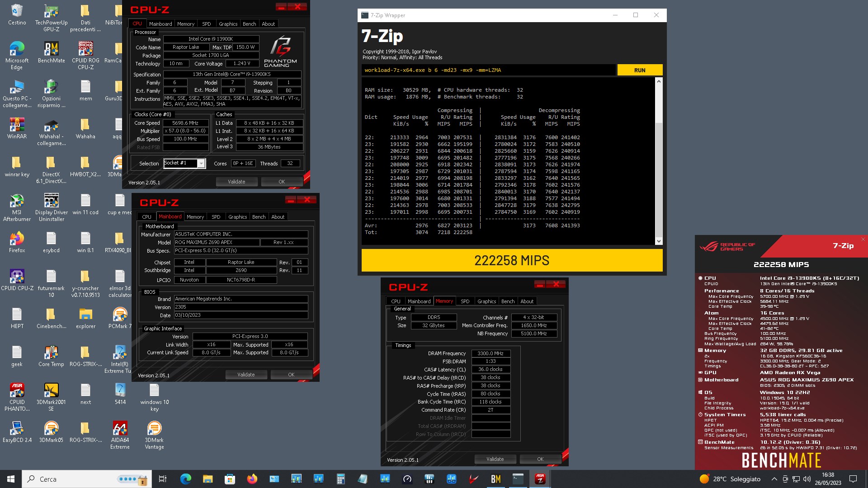Select the Firefox desktop shortcut
Viewport: 868px width, 488px height.
[x=17, y=242]
